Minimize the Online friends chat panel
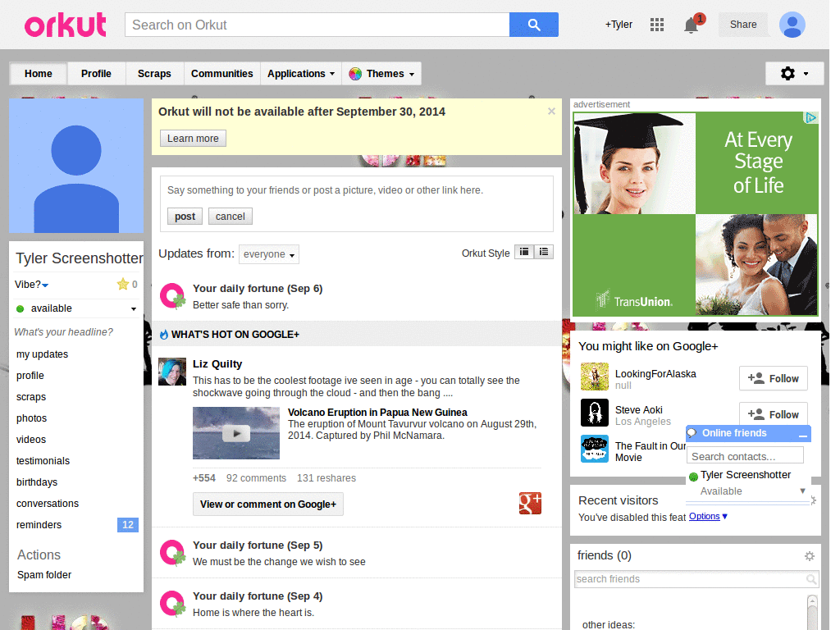This screenshot has width=840, height=630. coord(802,435)
